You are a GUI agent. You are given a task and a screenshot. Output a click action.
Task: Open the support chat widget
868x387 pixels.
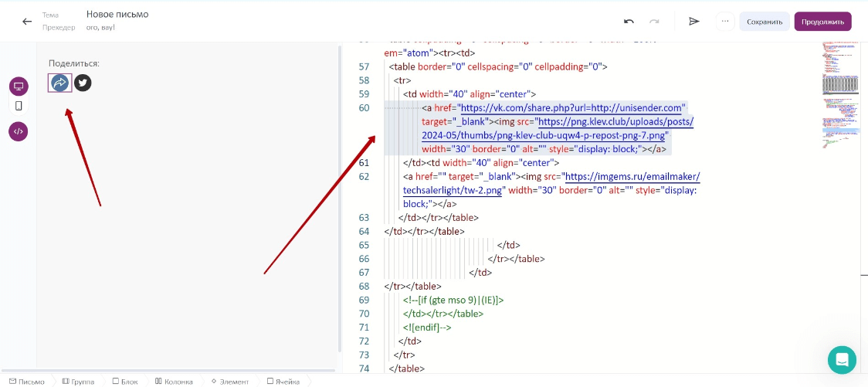tap(842, 360)
